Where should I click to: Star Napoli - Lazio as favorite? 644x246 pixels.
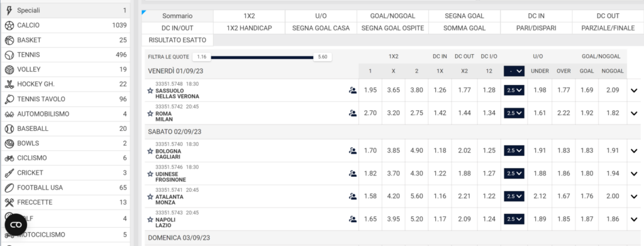coord(150,220)
